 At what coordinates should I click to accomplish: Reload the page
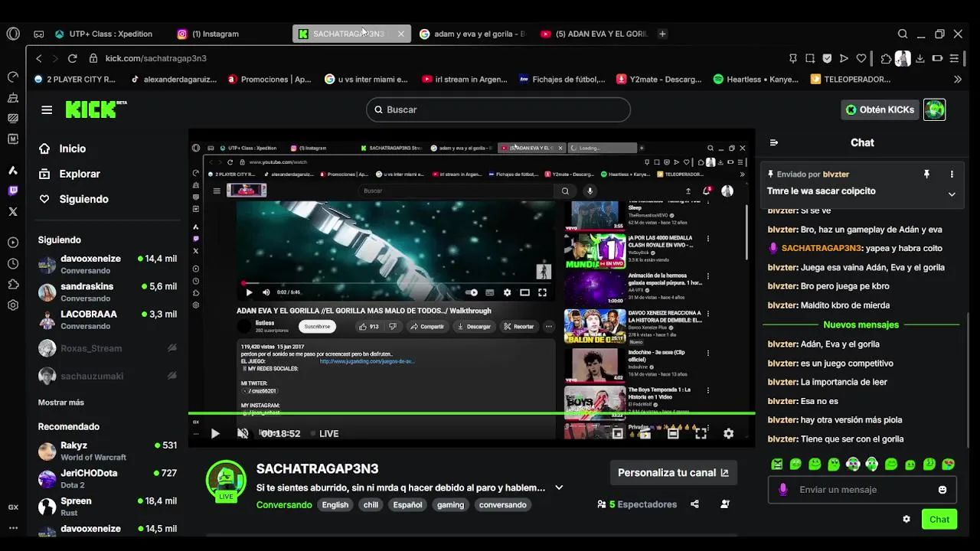pyautogui.click(x=72, y=58)
